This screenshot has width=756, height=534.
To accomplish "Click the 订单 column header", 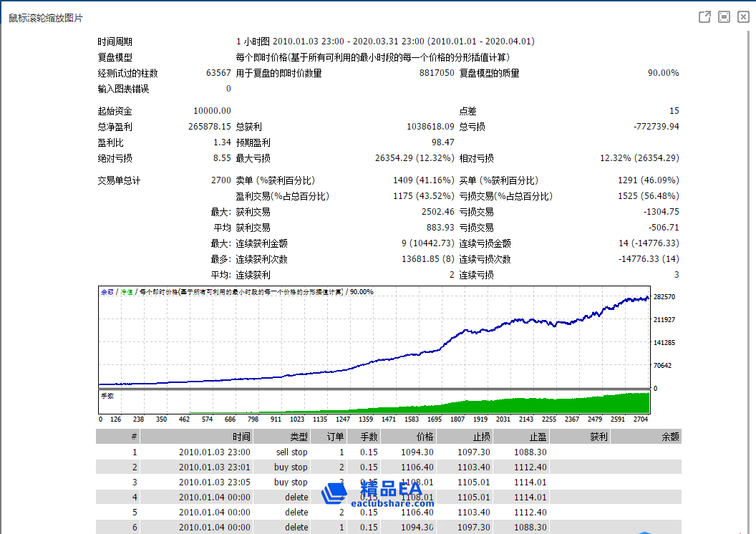I will 335,437.
